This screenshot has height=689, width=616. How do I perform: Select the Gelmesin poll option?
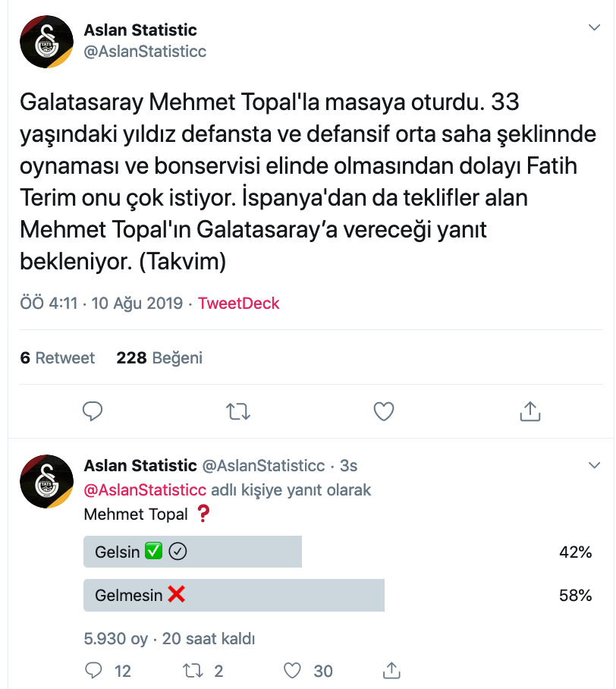pyautogui.click(x=234, y=596)
